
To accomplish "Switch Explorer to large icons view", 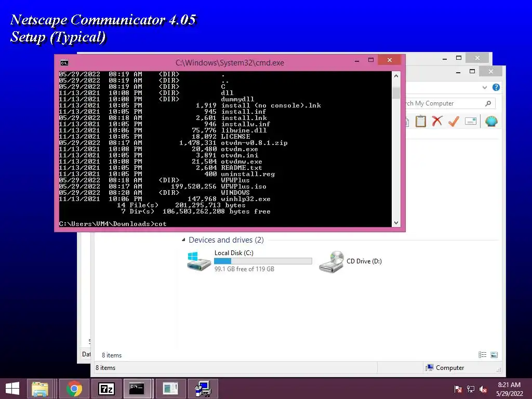I will [494, 355].
